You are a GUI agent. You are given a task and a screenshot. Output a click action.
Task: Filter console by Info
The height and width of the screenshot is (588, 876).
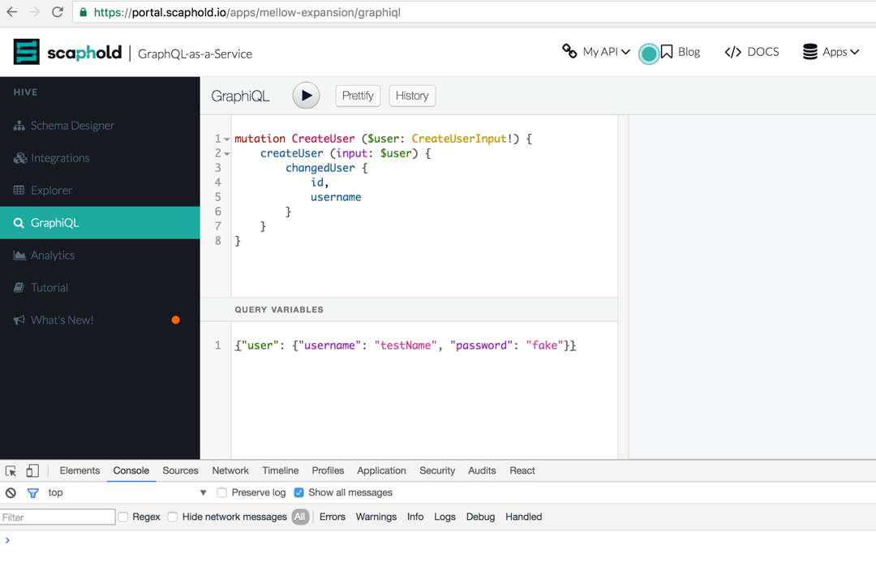click(x=415, y=517)
